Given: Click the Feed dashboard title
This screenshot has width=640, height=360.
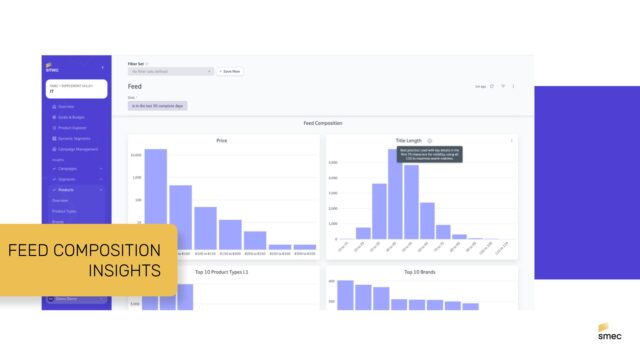Looking at the screenshot, I should point(135,87).
